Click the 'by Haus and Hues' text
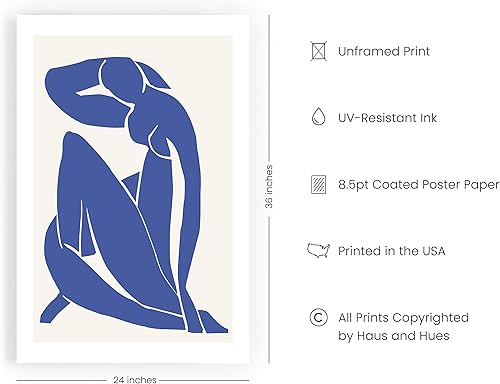The image size is (500, 384). [x=394, y=336]
